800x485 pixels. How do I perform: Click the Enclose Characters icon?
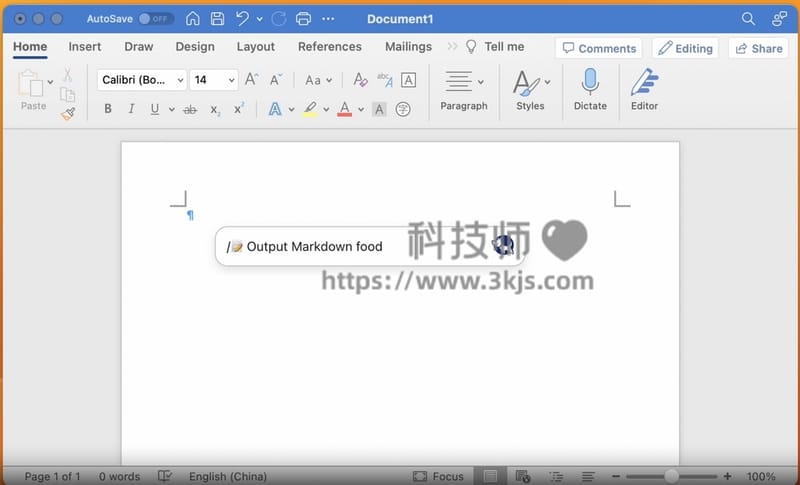click(x=403, y=109)
